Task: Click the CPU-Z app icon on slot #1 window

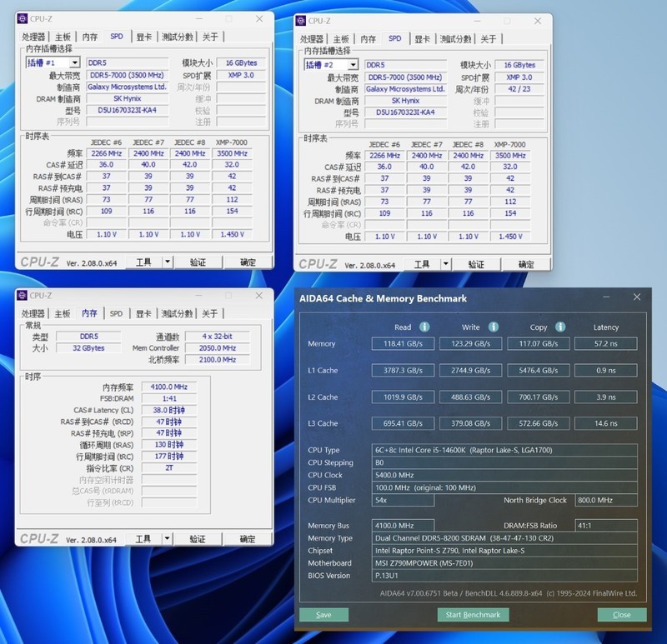Action: [23, 19]
